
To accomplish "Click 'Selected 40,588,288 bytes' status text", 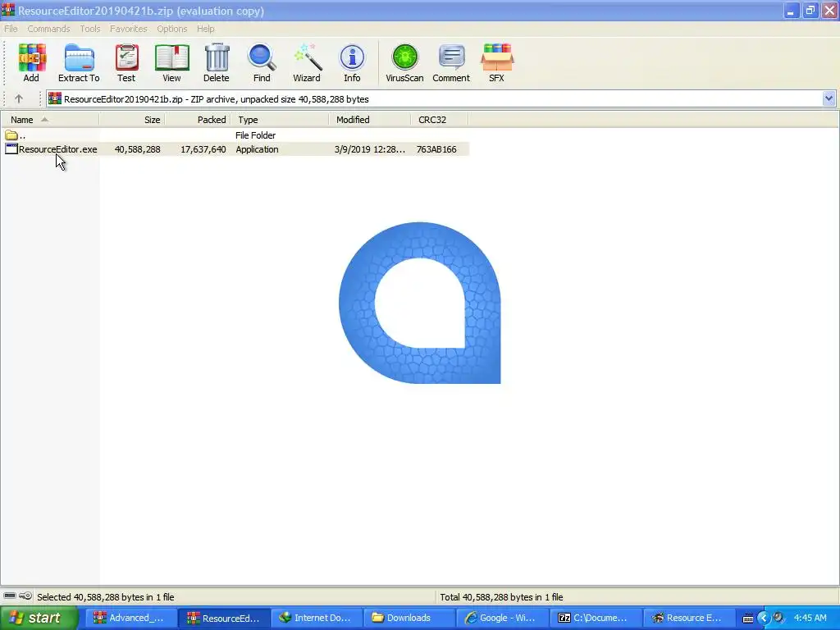I will 106,597.
